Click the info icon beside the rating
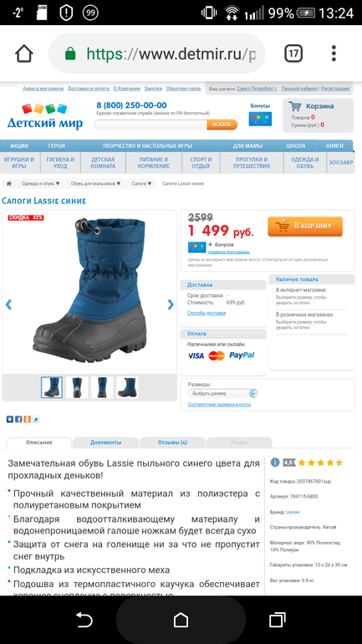 (x=275, y=462)
